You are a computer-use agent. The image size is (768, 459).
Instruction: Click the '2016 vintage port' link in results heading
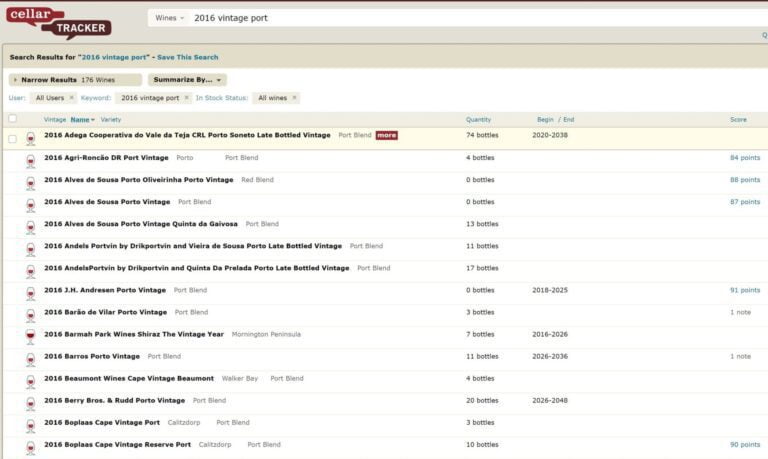tap(114, 57)
